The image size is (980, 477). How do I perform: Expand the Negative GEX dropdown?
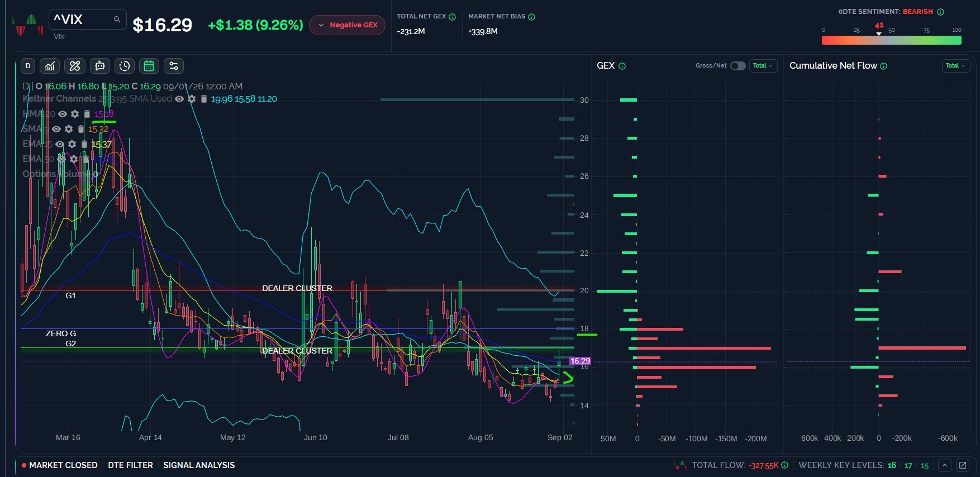pyautogui.click(x=347, y=25)
